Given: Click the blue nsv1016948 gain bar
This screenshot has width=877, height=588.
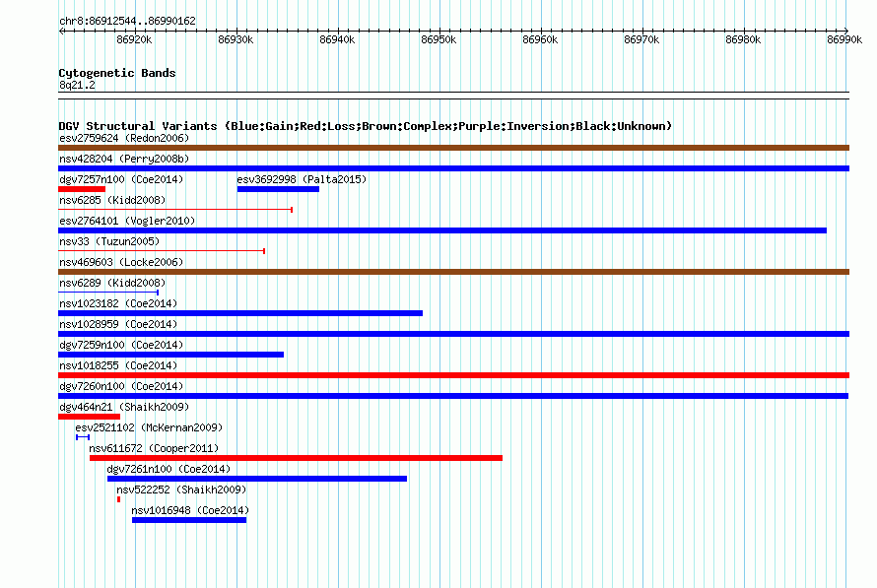Looking at the screenshot, I should click(189, 520).
